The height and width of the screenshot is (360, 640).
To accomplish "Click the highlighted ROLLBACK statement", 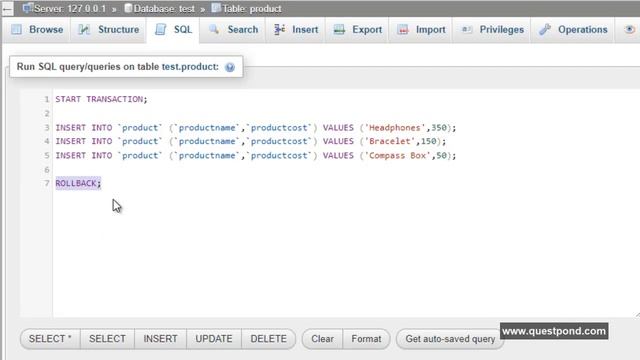I will coord(78,183).
